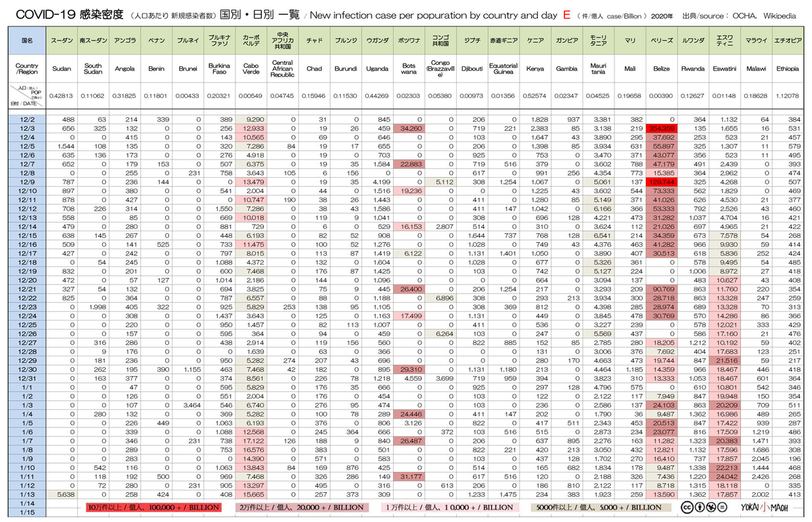Click the Benin column header
The height and width of the screenshot is (522, 812).
point(156,69)
